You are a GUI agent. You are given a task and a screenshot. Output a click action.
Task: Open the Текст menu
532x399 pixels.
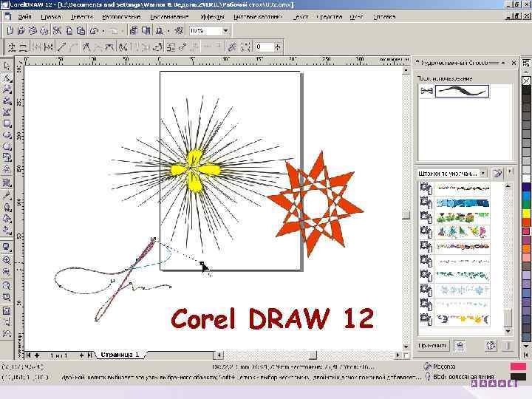coord(301,16)
